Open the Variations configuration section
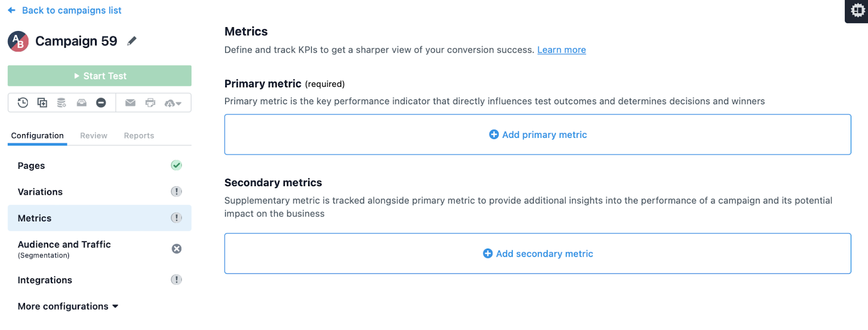Image resolution: width=868 pixels, height=330 pixels. pos(99,192)
